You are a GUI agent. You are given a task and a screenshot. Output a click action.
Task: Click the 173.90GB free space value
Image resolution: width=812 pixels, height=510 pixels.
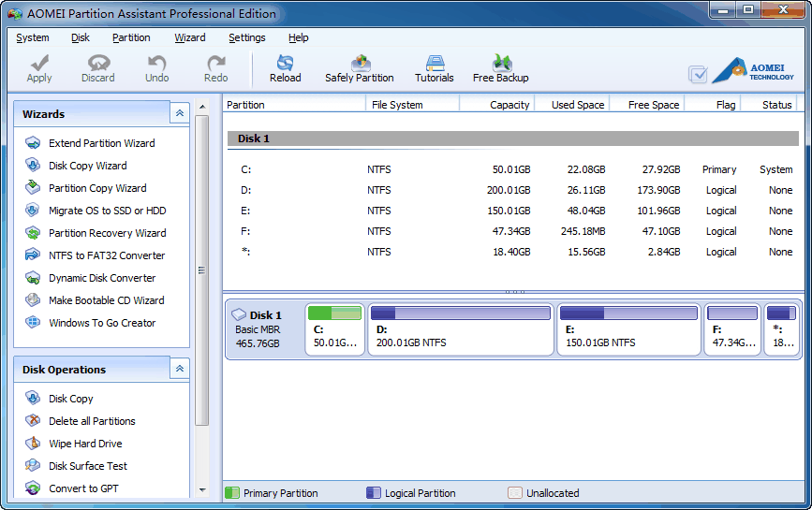[x=658, y=190]
